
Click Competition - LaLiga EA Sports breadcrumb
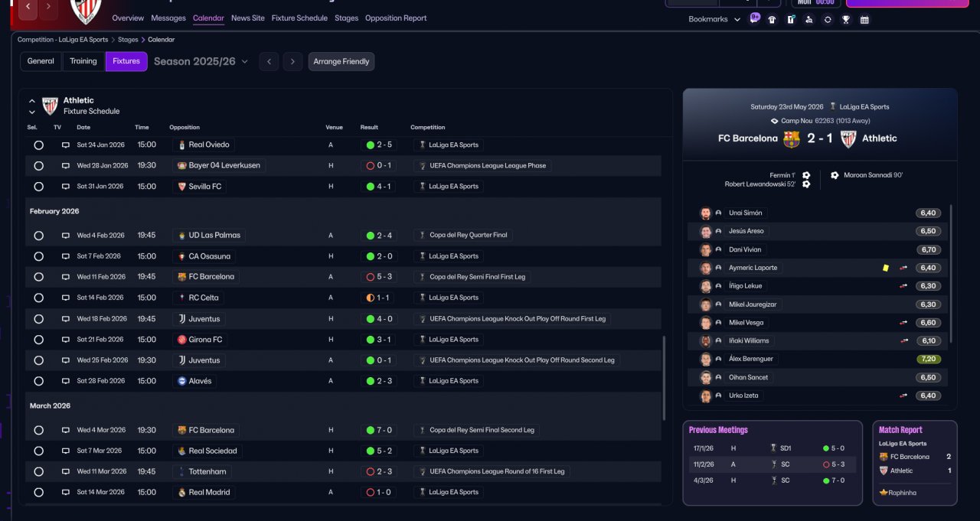click(63, 39)
